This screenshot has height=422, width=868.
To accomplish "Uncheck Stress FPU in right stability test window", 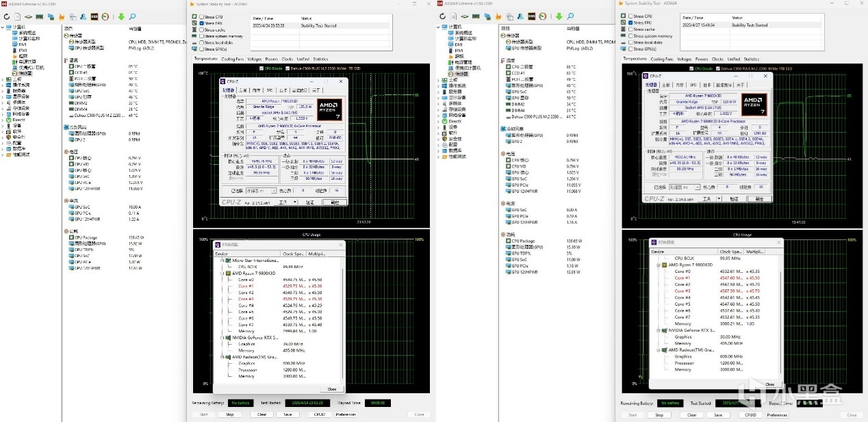I will (x=630, y=23).
